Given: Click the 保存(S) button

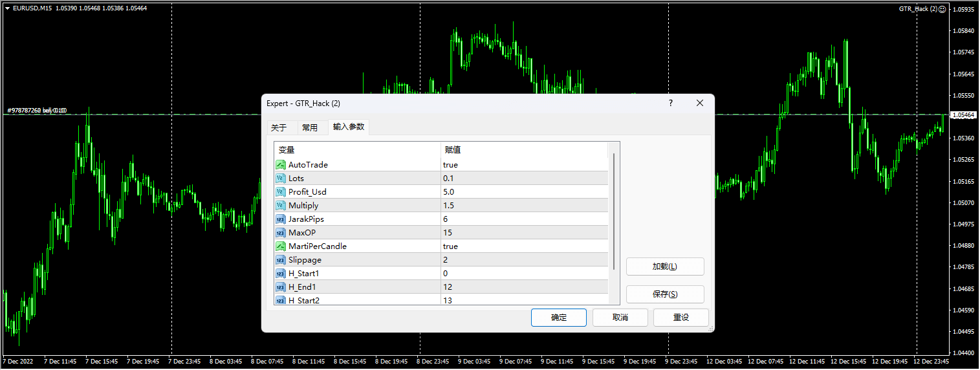Looking at the screenshot, I should point(664,294).
